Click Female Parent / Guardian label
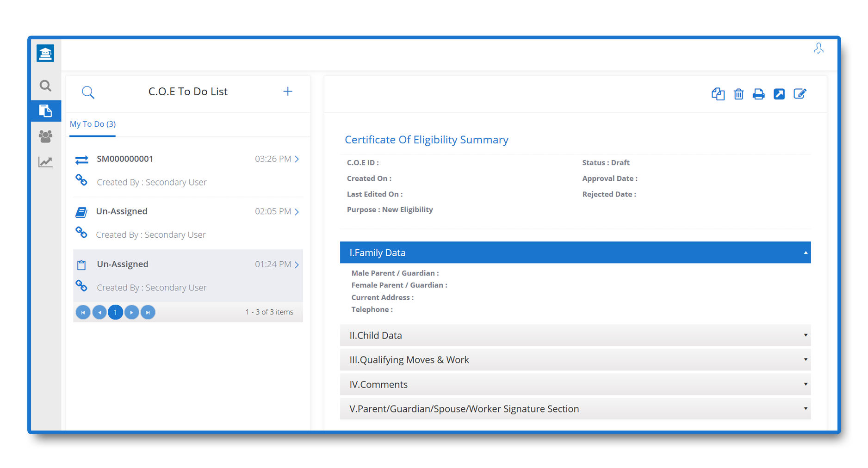 click(399, 285)
